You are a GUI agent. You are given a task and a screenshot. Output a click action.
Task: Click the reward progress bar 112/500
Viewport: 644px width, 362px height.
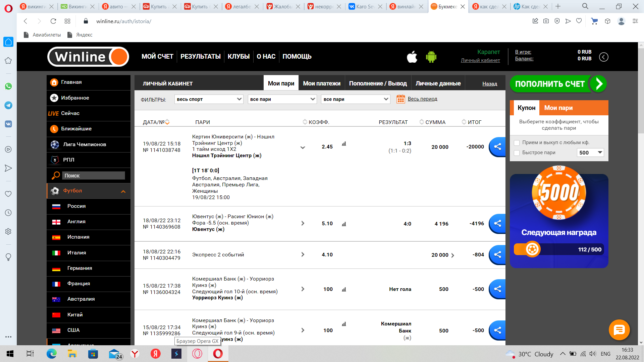(x=558, y=249)
